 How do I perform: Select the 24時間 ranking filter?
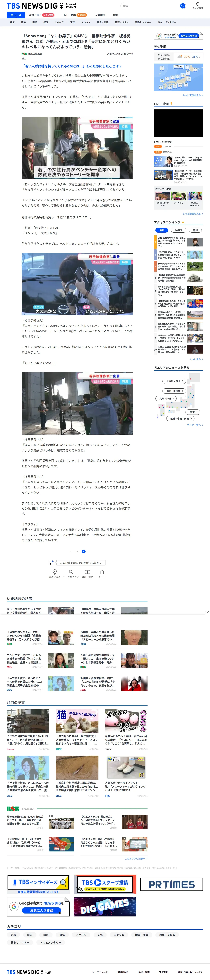pyautogui.click(x=178, y=230)
